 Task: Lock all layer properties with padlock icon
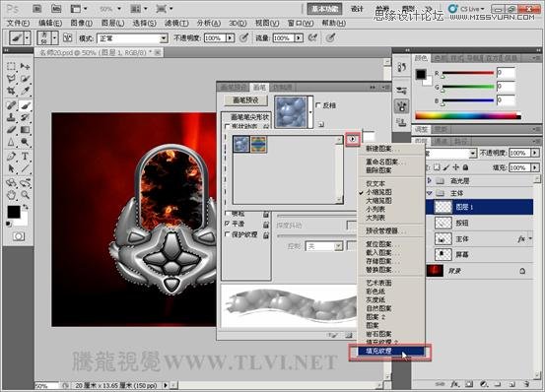coord(466,167)
